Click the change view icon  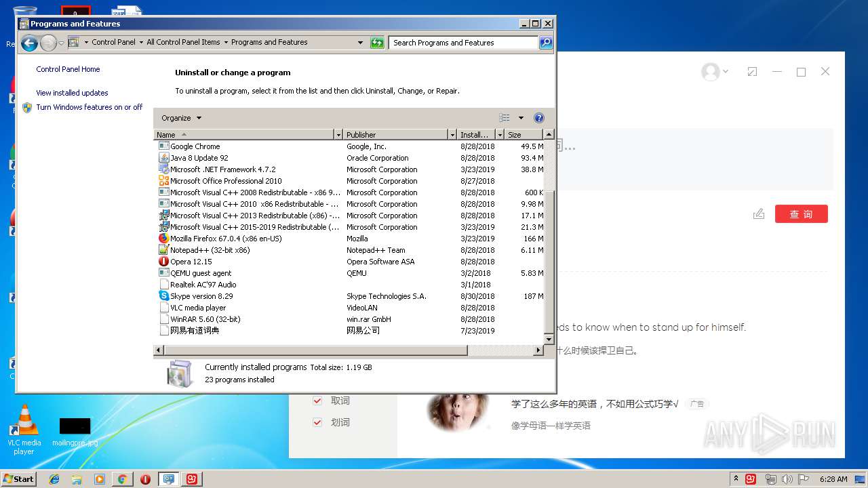(x=505, y=118)
